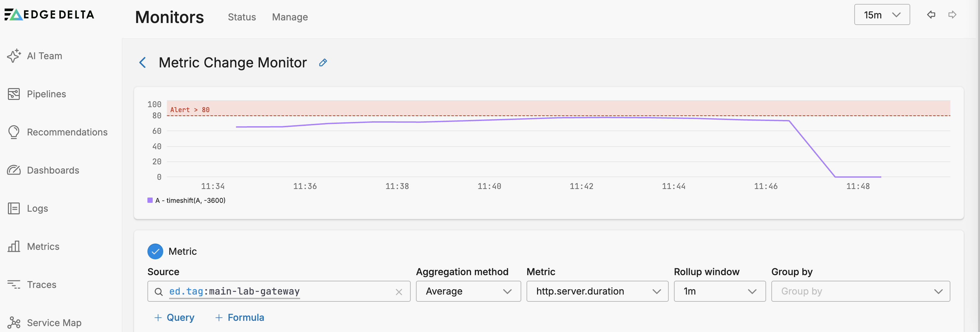Open the Aggregation method dropdown
The image size is (980, 332).
pyautogui.click(x=468, y=291)
